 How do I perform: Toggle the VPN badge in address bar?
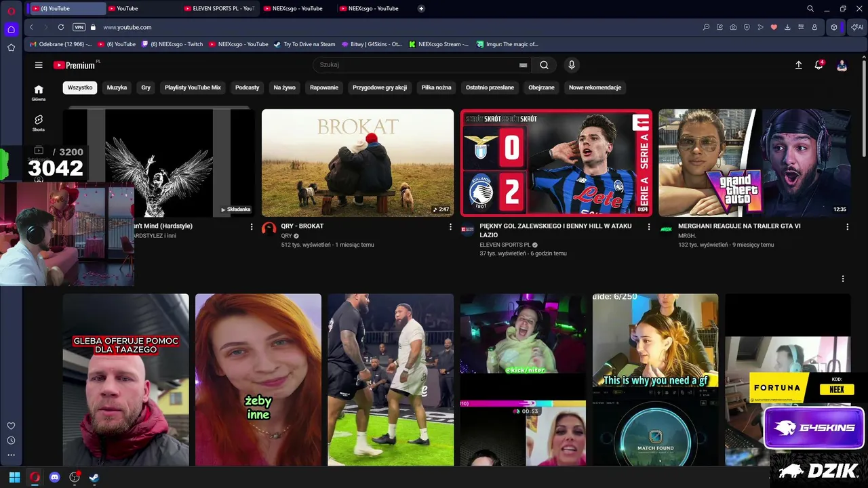79,27
